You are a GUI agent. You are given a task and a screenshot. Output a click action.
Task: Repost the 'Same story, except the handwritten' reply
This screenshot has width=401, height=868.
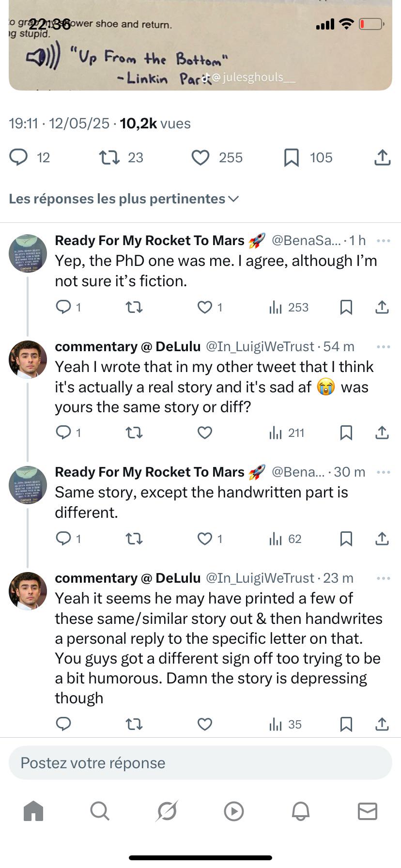[134, 539]
